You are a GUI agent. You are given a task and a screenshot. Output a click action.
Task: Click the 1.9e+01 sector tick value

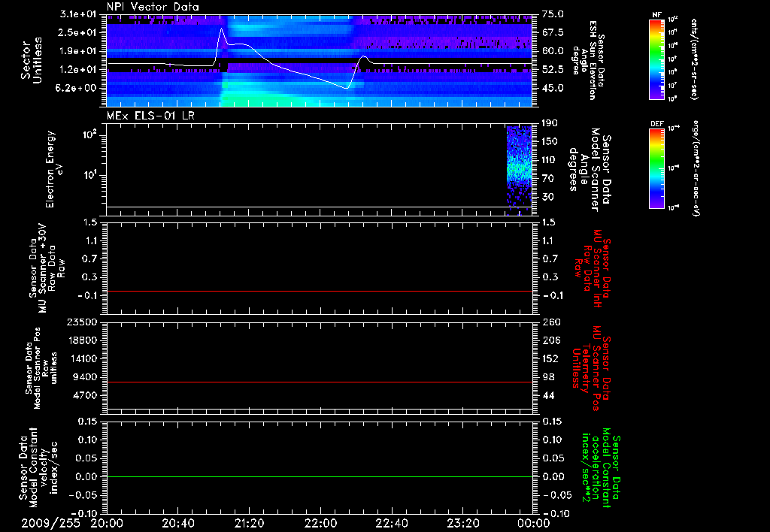pos(78,51)
